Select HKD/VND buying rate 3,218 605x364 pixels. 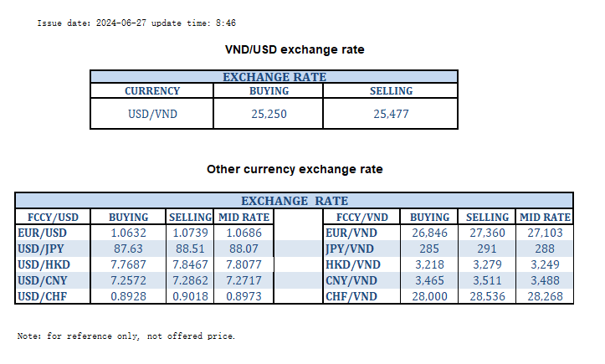[x=429, y=264]
